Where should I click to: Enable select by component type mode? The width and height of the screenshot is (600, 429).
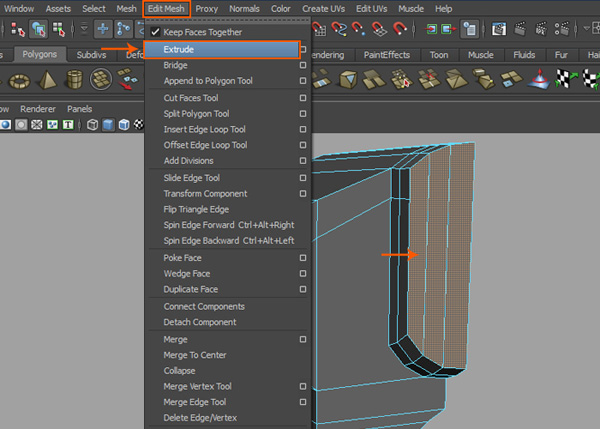[59, 29]
